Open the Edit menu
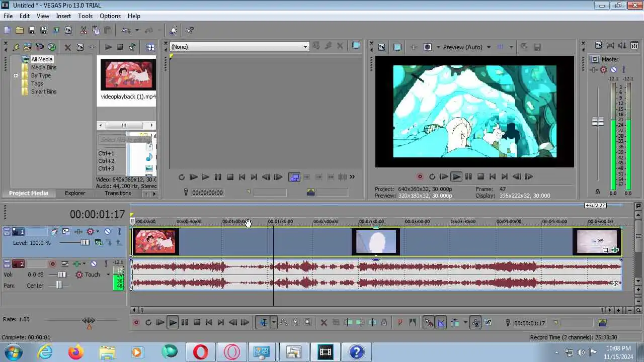This screenshot has height=362, width=644. [x=25, y=16]
